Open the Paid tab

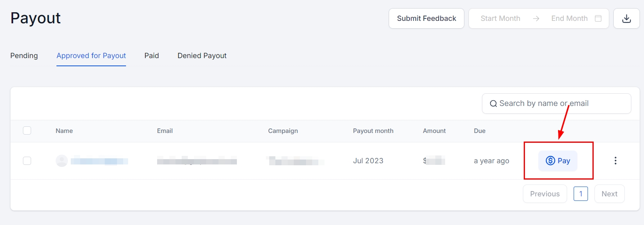pyautogui.click(x=151, y=56)
